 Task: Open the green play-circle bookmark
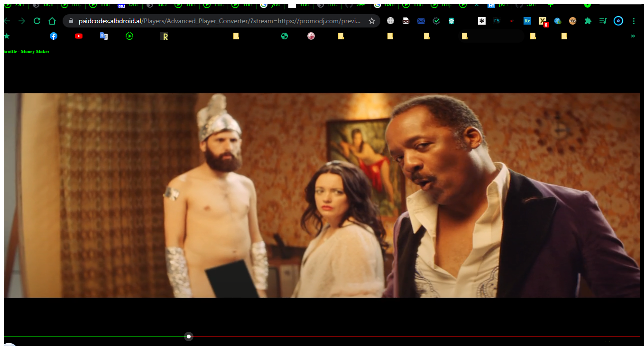129,36
